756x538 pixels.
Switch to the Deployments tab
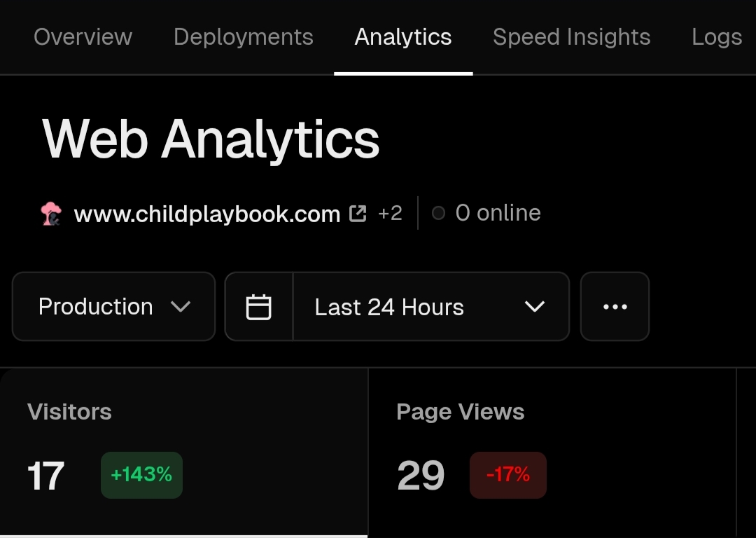click(x=243, y=36)
